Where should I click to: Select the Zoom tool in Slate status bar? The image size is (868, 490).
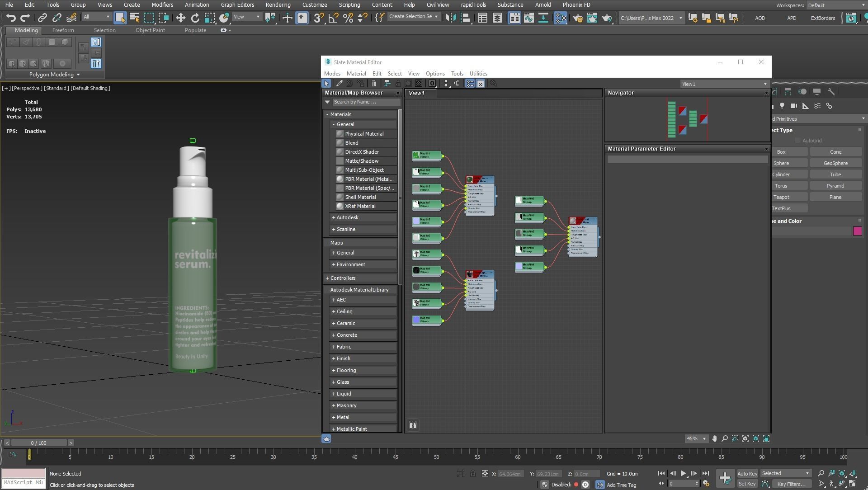(x=725, y=438)
